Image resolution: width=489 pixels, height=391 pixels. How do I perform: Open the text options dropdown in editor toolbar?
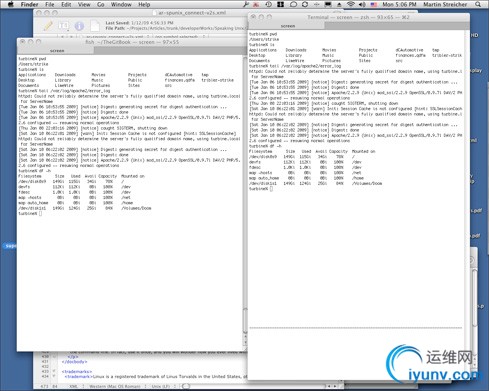tap(64, 26)
